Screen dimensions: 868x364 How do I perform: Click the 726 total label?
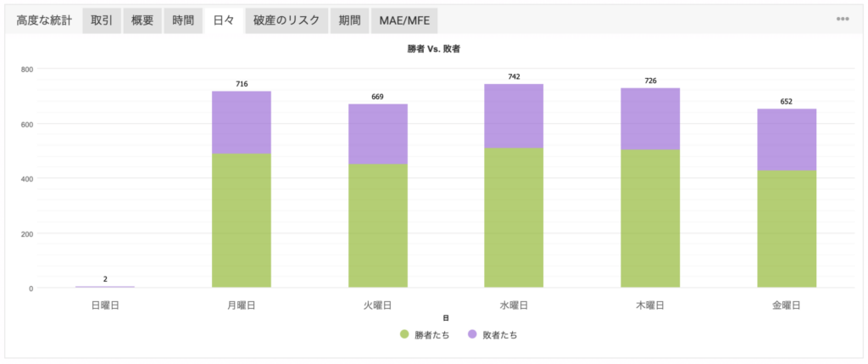[x=650, y=81]
